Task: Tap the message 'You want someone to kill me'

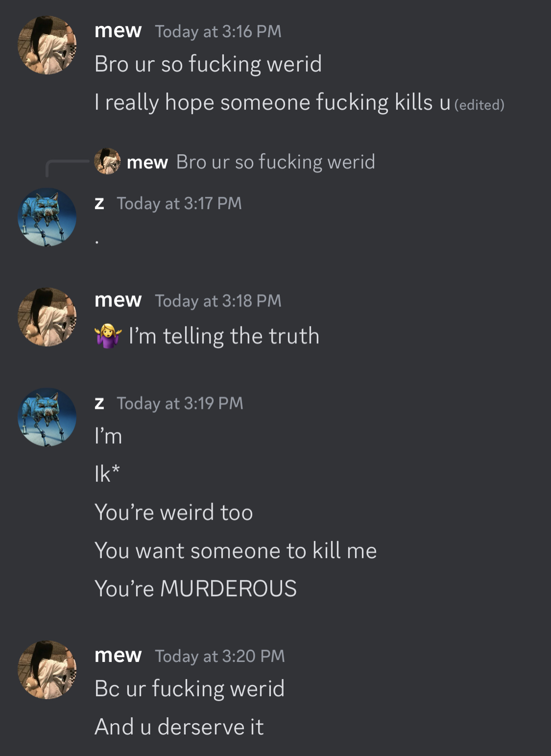Action: pos(236,550)
